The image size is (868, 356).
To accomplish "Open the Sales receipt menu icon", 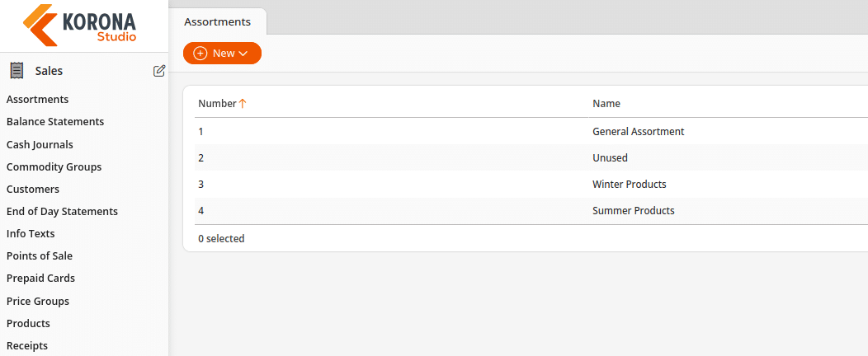I will click(x=17, y=71).
